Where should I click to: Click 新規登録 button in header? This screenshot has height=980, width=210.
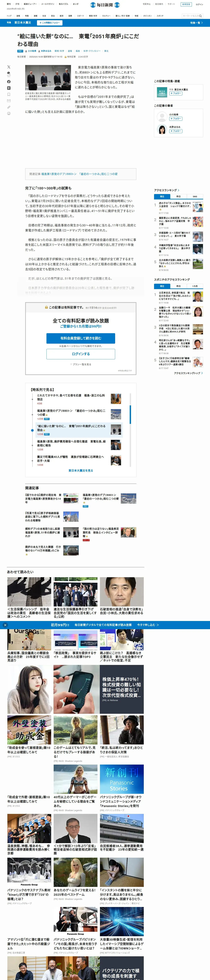186,5
